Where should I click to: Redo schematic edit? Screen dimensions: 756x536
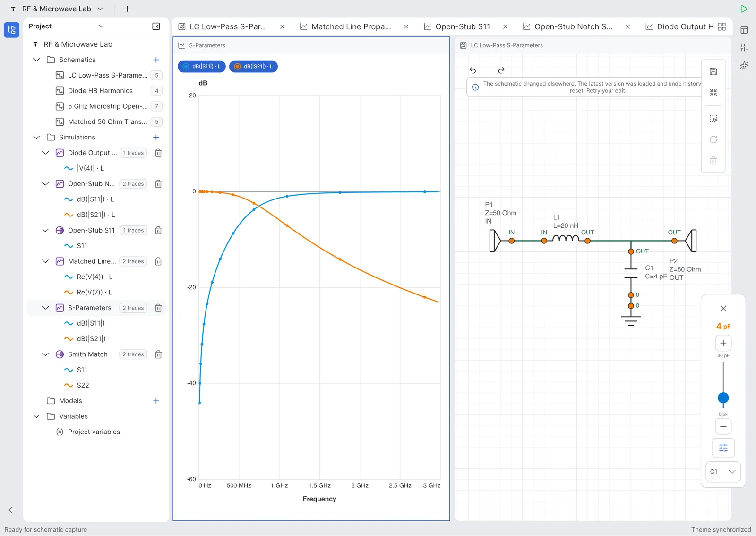(x=501, y=70)
